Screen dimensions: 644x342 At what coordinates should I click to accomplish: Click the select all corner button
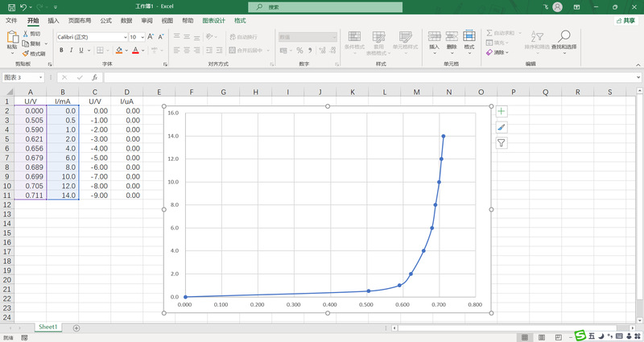(7, 92)
